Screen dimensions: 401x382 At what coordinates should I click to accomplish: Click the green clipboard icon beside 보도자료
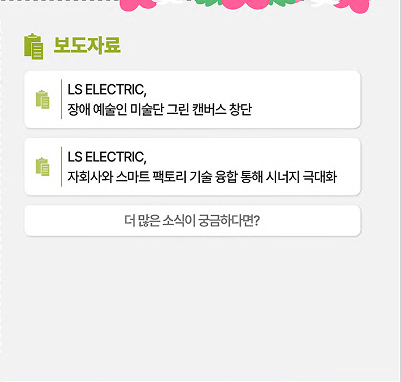click(x=34, y=46)
